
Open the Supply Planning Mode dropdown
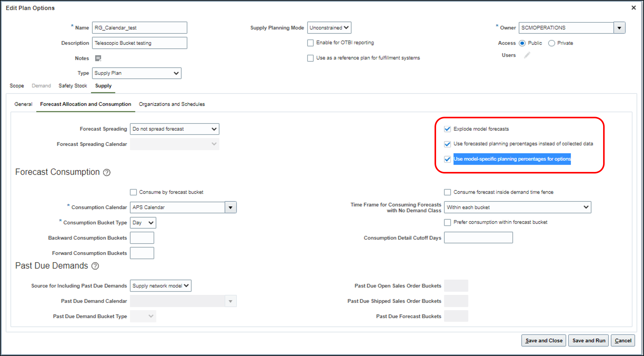[x=329, y=28]
